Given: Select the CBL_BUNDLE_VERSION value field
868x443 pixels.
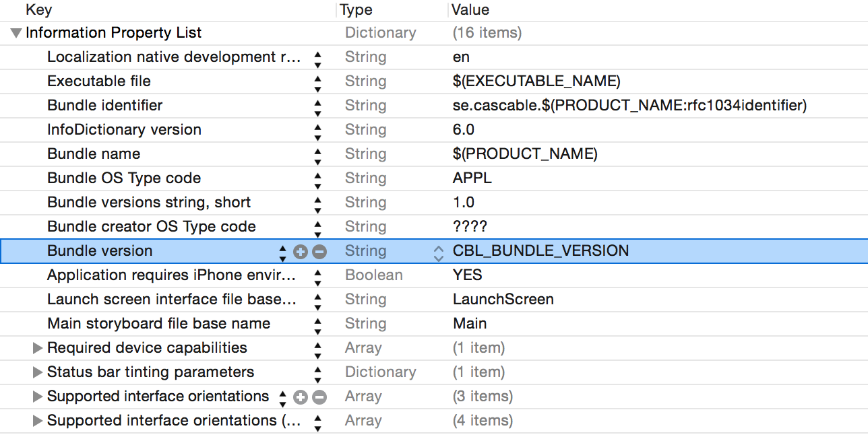Looking at the screenshot, I should click(540, 251).
